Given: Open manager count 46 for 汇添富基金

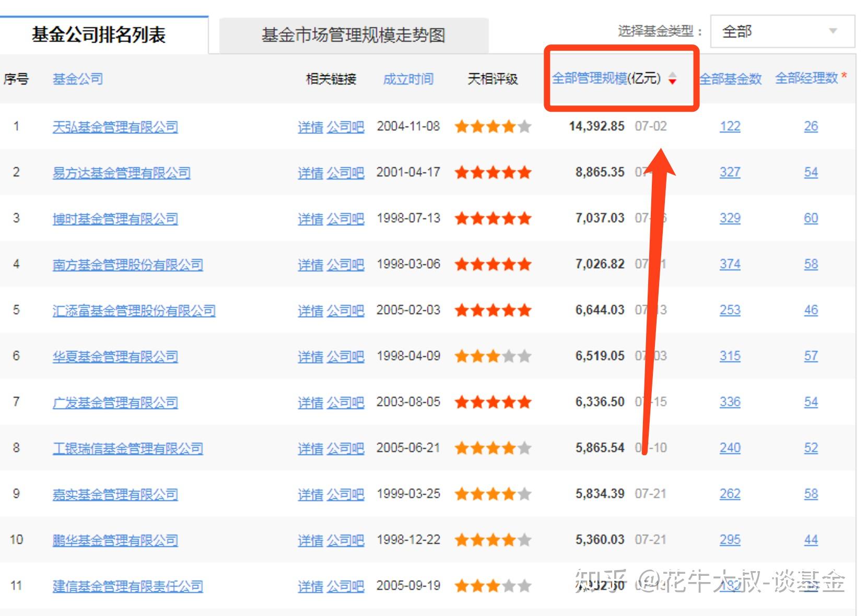Looking at the screenshot, I should 811,310.
